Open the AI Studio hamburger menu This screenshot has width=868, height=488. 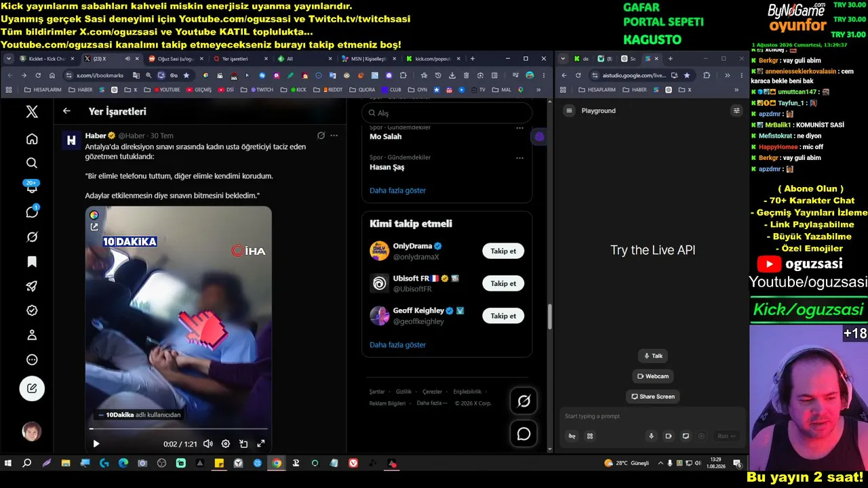pyautogui.click(x=570, y=110)
